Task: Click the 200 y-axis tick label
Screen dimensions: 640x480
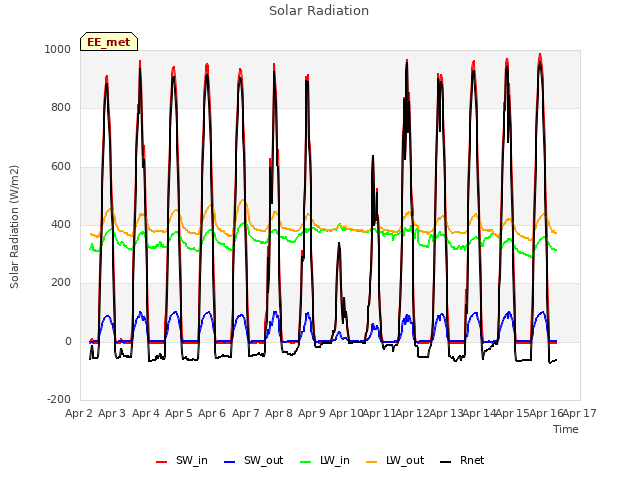Action: coord(61,282)
